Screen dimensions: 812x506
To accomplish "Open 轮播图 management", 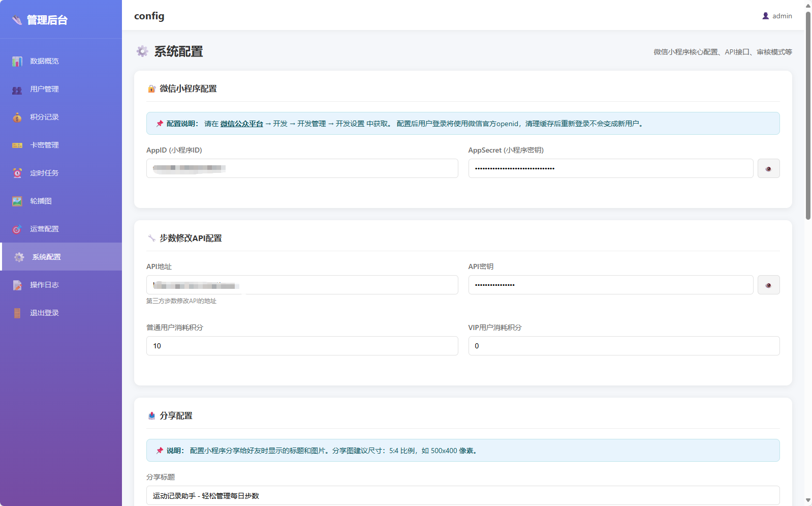I will tap(61, 201).
